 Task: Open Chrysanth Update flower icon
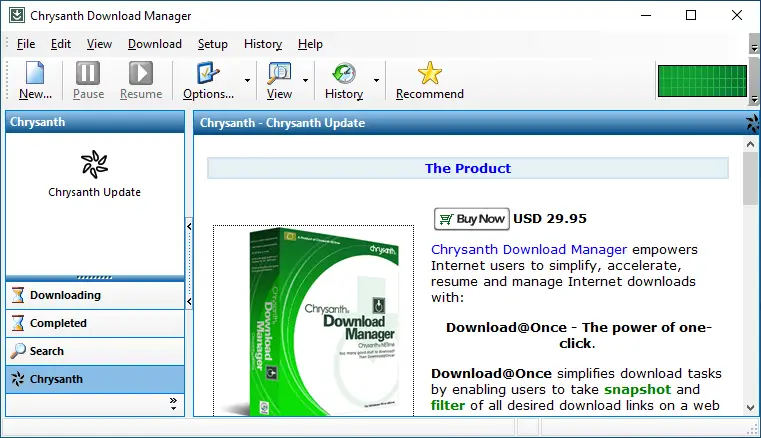click(x=95, y=164)
